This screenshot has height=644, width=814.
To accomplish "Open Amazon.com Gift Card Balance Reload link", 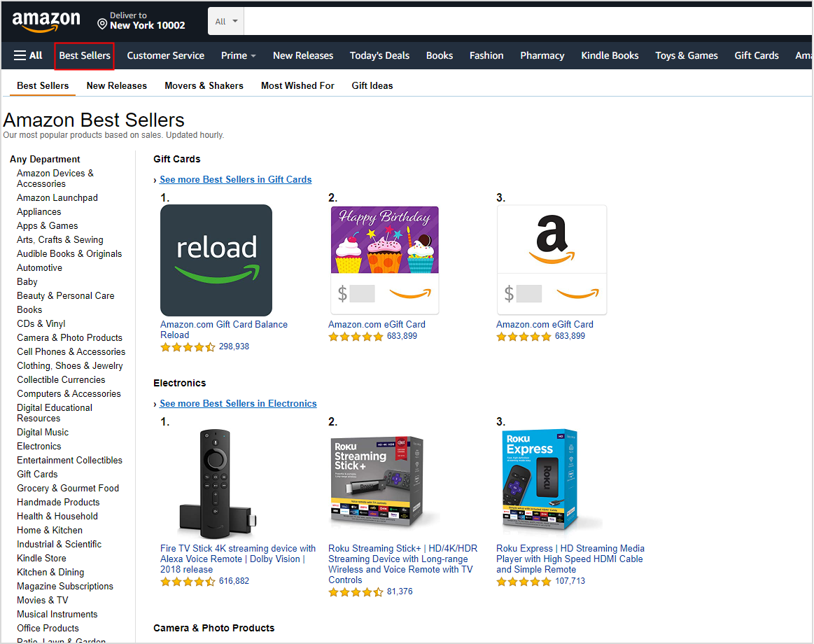I will [x=223, y=329].
